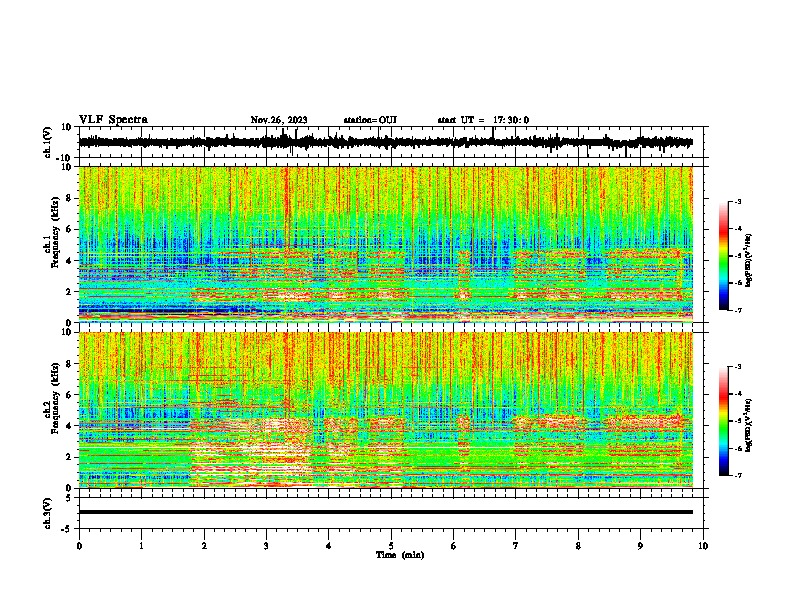
Task: Click the "-3" label on ch.1 color bar
Action: [x=737, y=201]
